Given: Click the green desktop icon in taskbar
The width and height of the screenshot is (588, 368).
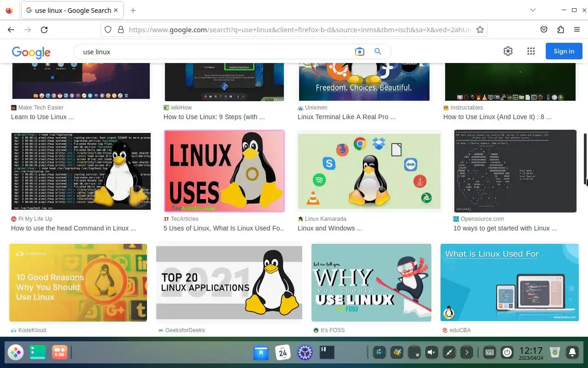Looking at the screenshot, I should pyautogui.click(x=38, y=353).
